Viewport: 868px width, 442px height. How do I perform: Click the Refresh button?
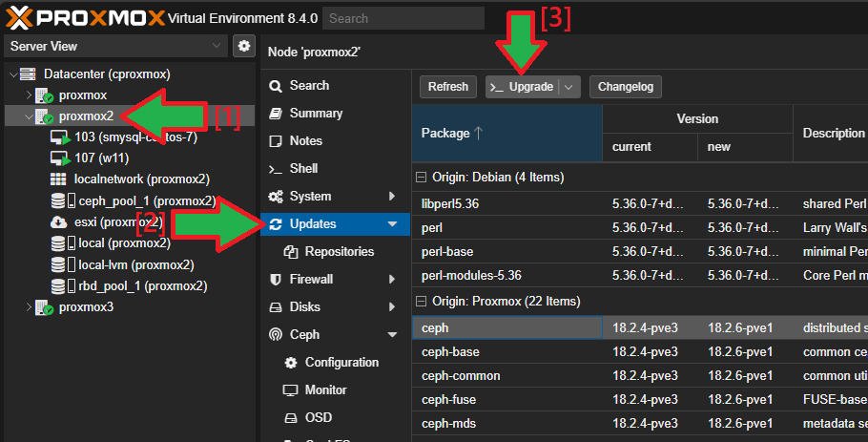pyautogui.click(x=448, y=87)
